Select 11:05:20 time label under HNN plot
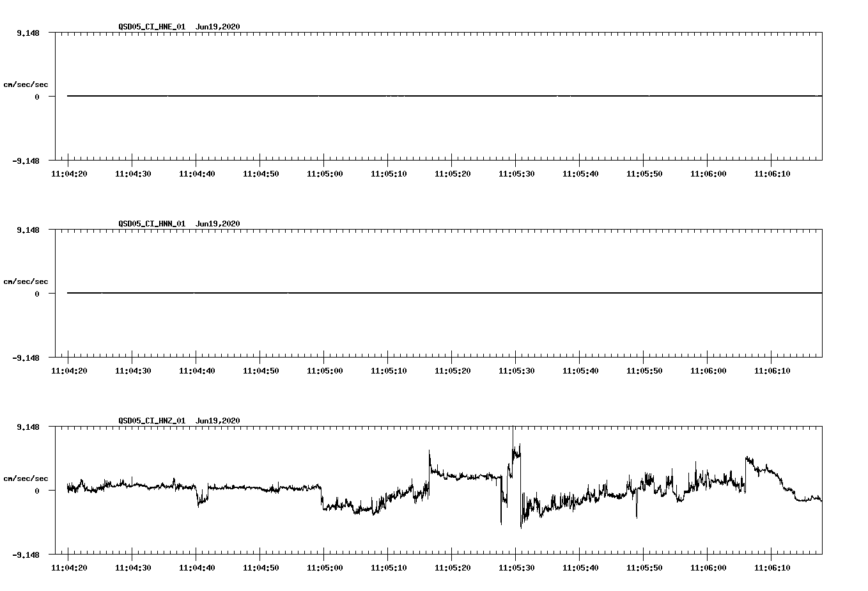Screen dimensions: 868x591 click(x=453, y=370)
